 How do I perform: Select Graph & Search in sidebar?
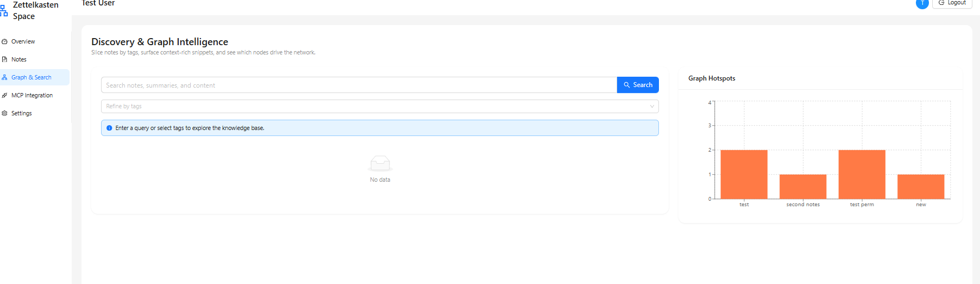(x=35, y=77)
